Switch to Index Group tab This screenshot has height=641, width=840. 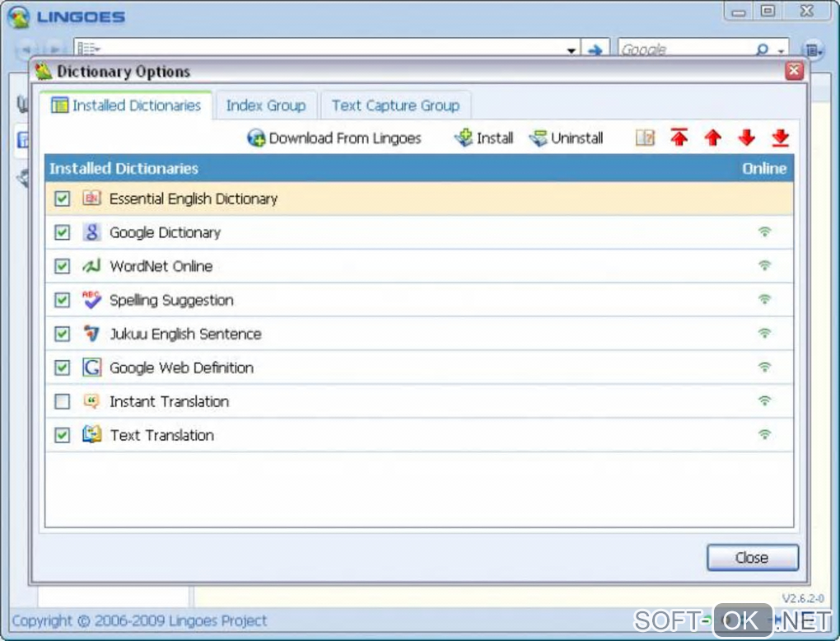(266, 105)
